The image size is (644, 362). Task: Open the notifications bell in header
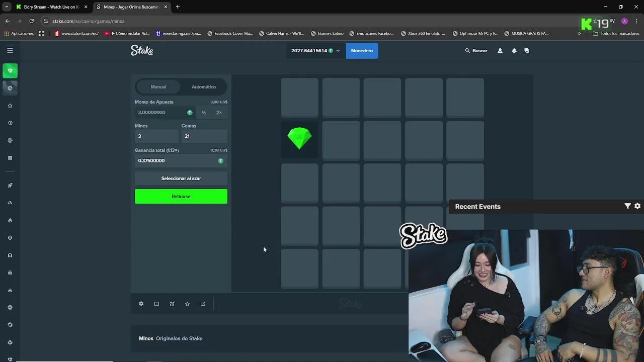514,51
